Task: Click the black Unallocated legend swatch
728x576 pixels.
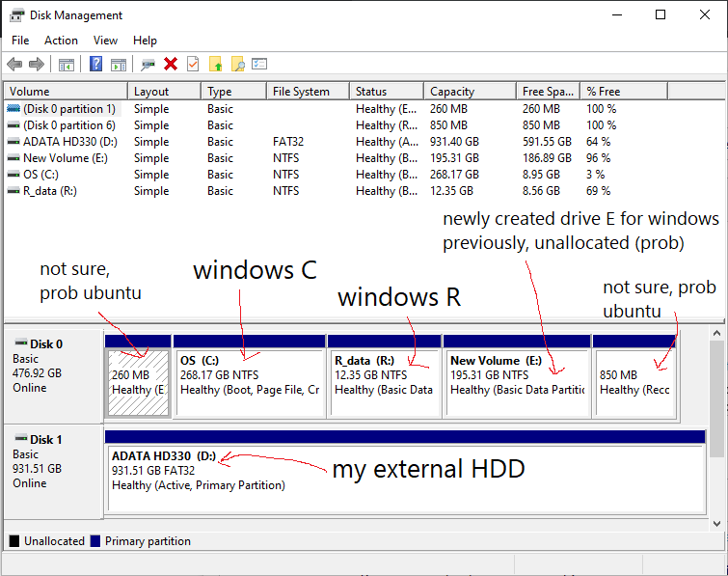Action: click(14, 541)
